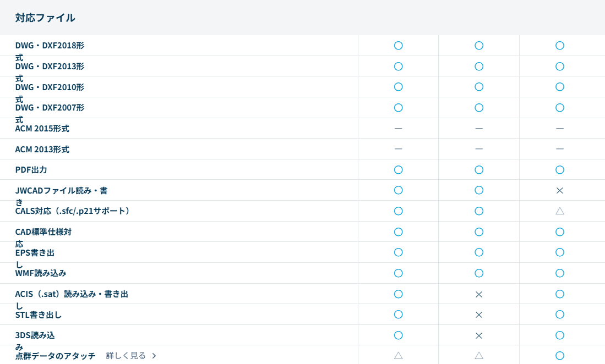Viewport: 605px width, 364px height.
Task: Click the WMF読み込み row label
Action: [41, 273]
